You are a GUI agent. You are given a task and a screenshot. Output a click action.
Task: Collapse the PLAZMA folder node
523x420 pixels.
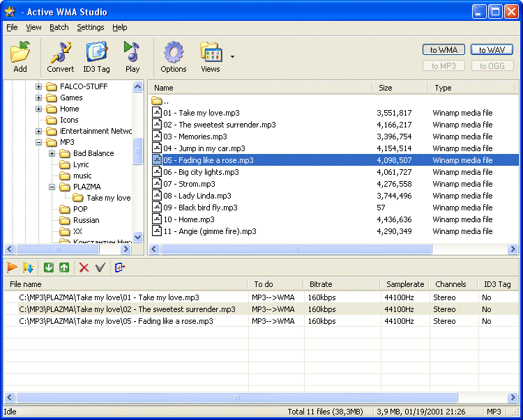point(52,187)
